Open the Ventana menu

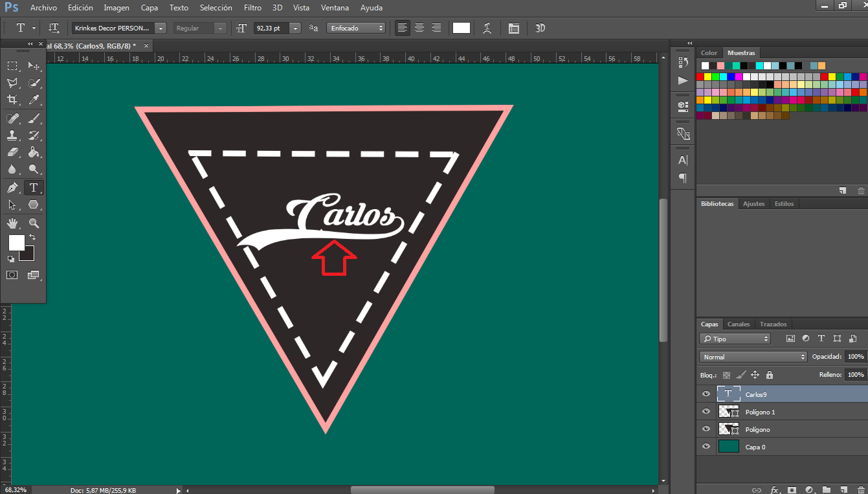tap(335, 8)
